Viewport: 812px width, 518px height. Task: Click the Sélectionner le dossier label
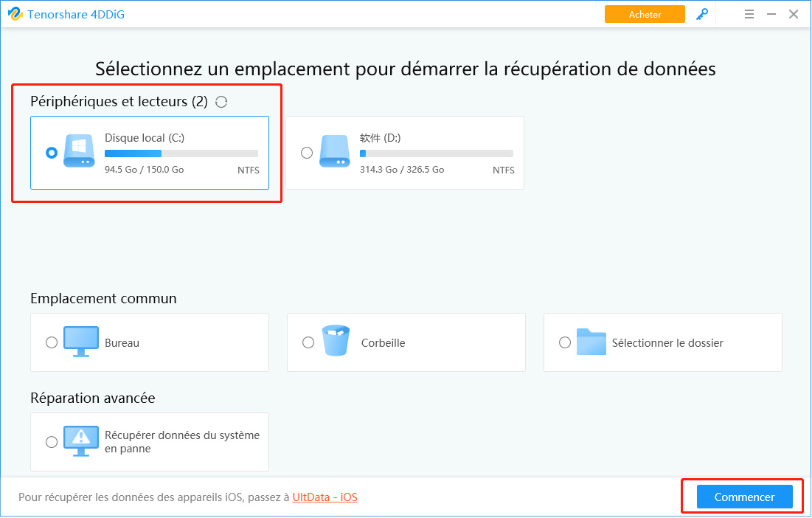coord(667,343)
